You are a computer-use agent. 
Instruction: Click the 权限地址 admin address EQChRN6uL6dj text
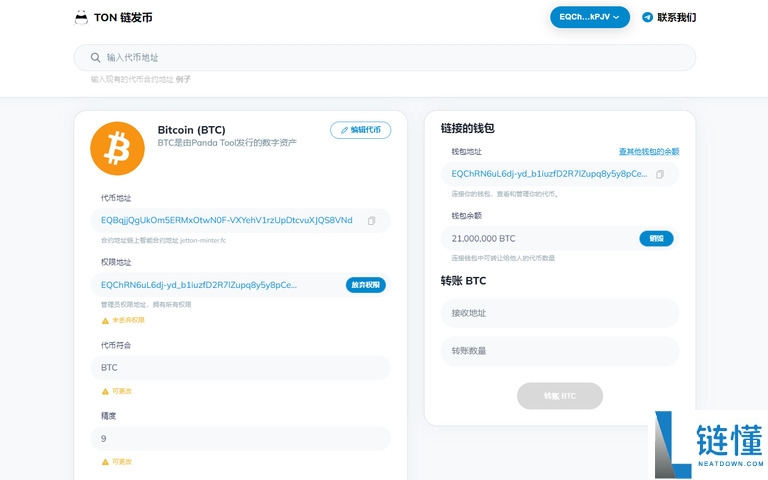click(199, 285)
